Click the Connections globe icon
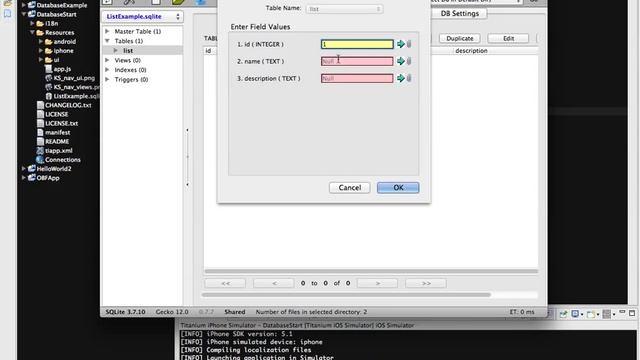The height and width of the screenshot is (360, 640). click(x=40, y=160)
